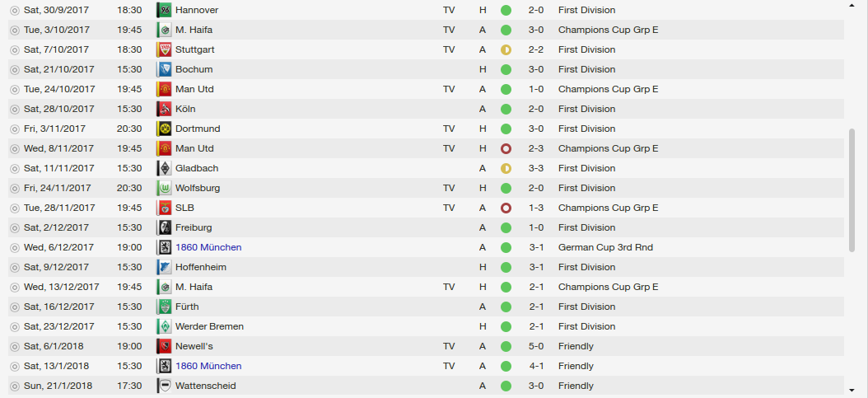The image size is (868, 398).
Task: Click the Wolfsburg club crest icon
Action: coord(163,188)
